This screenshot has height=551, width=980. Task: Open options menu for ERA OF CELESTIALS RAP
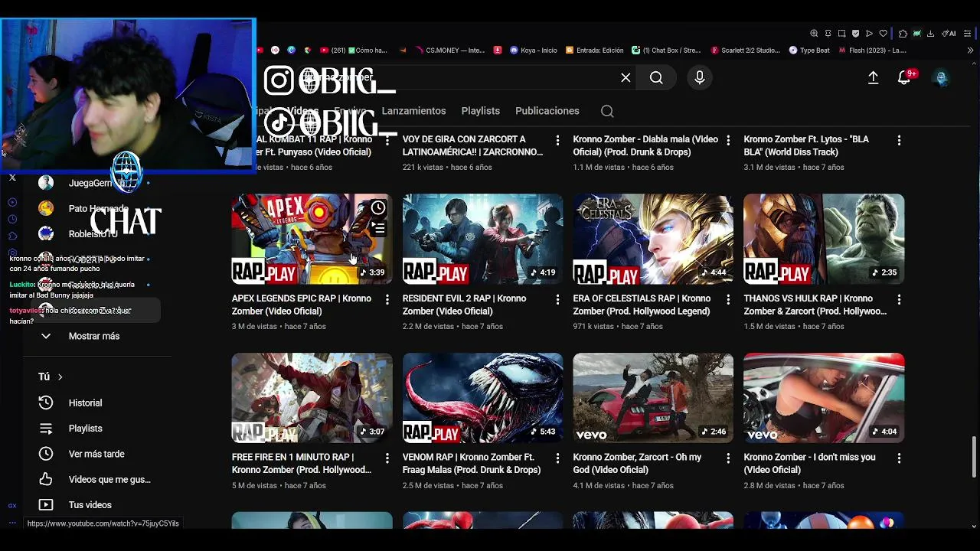click(728, 299)
